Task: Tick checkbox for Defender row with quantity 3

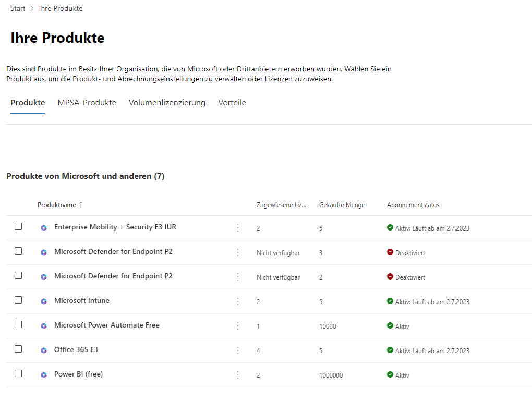Action: click(x=18, y=251)
